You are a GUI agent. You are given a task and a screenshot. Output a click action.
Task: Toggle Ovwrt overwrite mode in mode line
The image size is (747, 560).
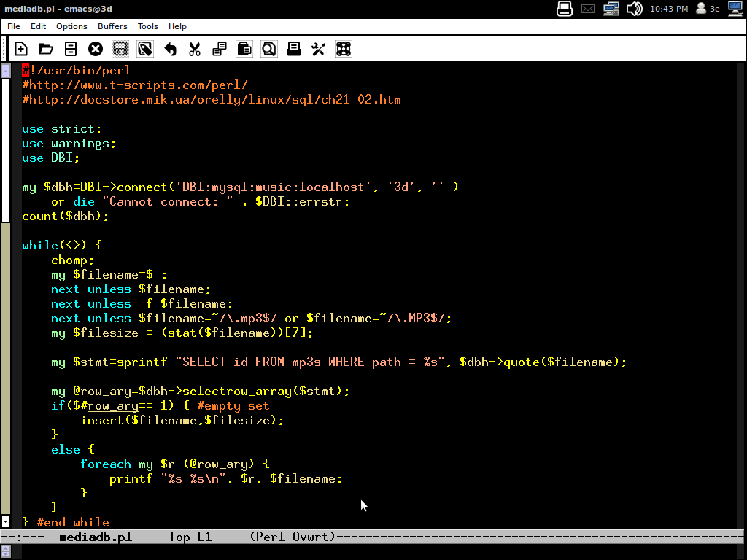310,537
